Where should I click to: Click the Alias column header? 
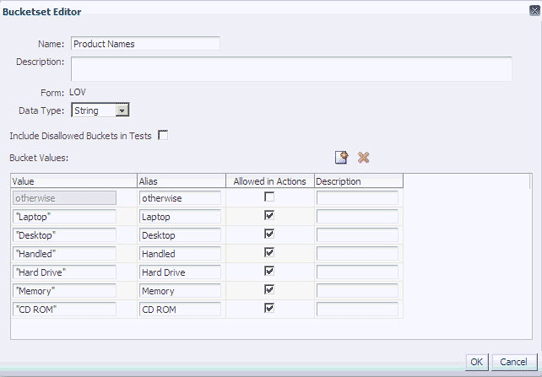click(181, 181)
